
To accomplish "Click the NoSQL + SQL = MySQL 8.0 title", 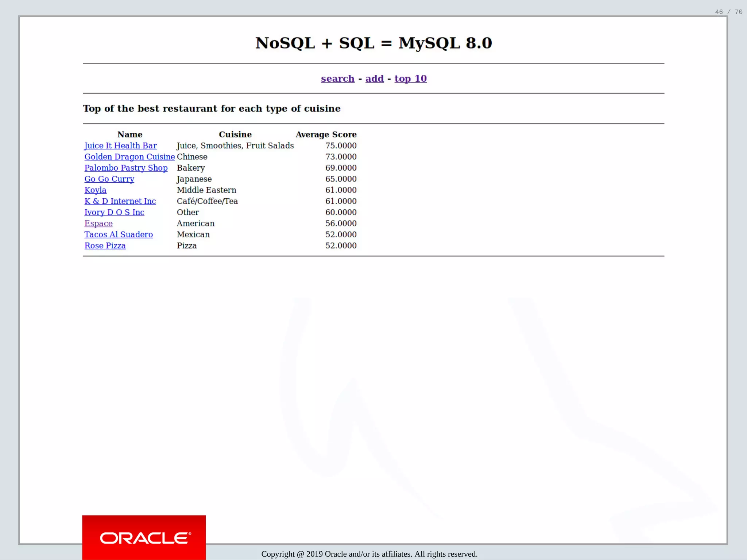I will [373, 43].
